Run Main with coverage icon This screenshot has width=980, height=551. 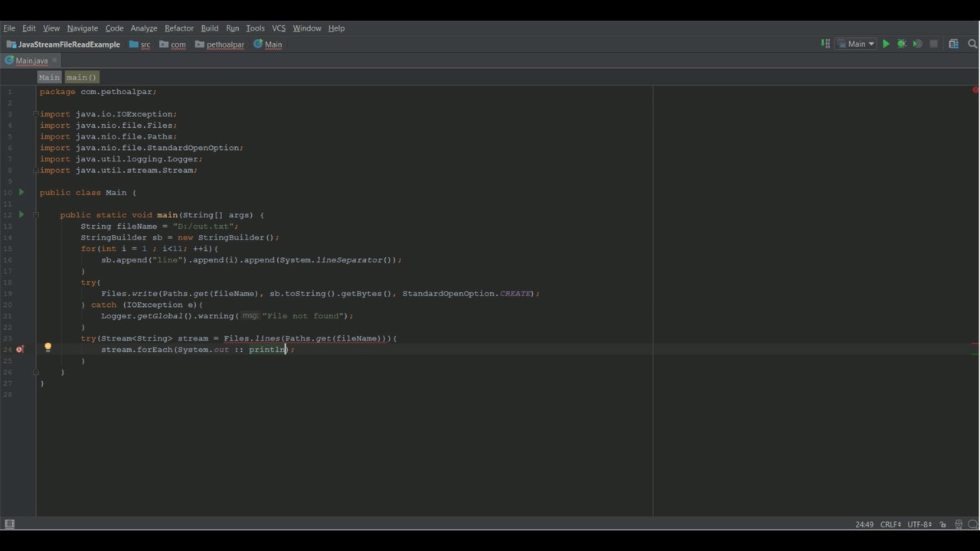[x=917, y=44]
